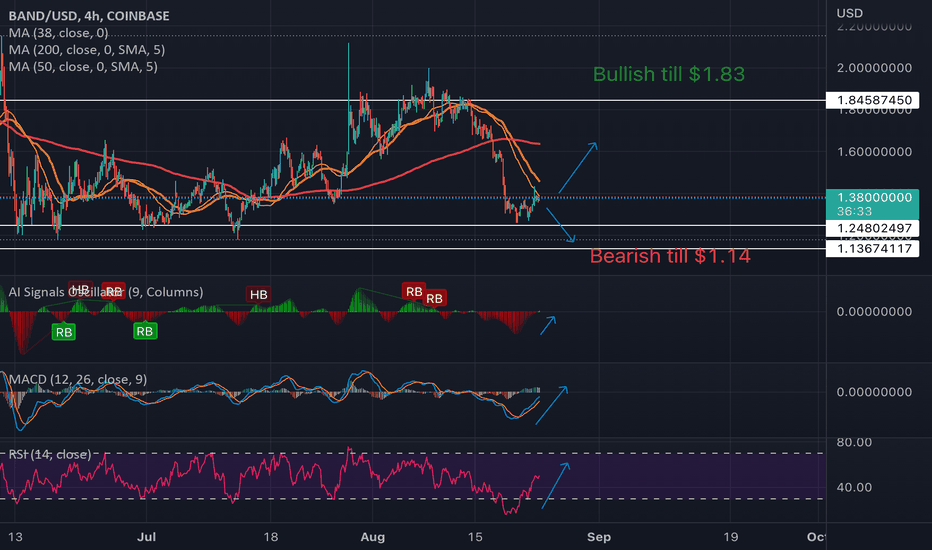Click the 'Bullish till $1.83' annotation

tap(669, 74)
